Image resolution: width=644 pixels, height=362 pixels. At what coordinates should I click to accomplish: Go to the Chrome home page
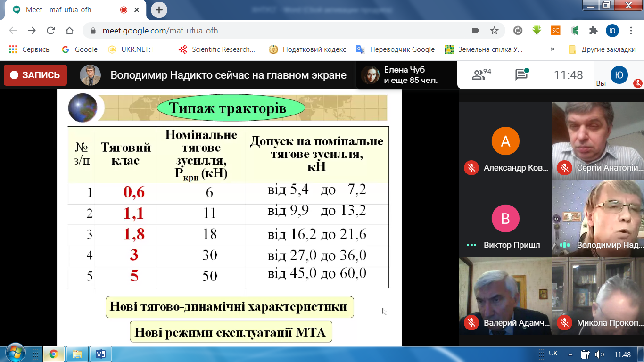[70, 31]
